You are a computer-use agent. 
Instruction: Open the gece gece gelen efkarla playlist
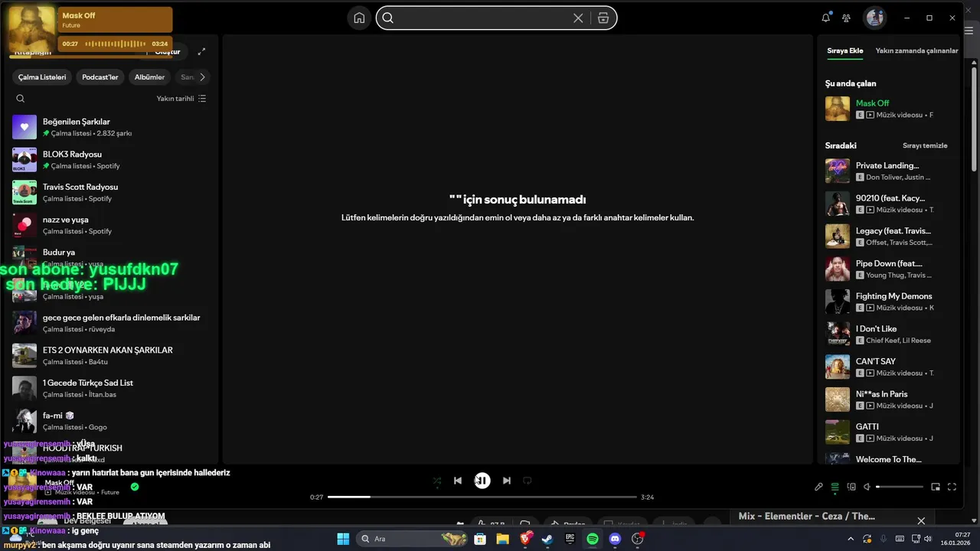click(109, 323)
